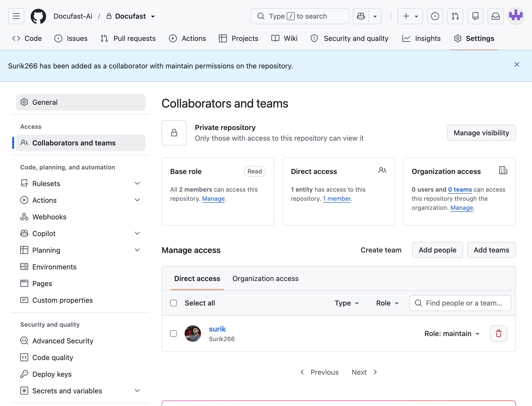Check the box next to surik
This screenshot has height=406, width=532.
[173, 334]
